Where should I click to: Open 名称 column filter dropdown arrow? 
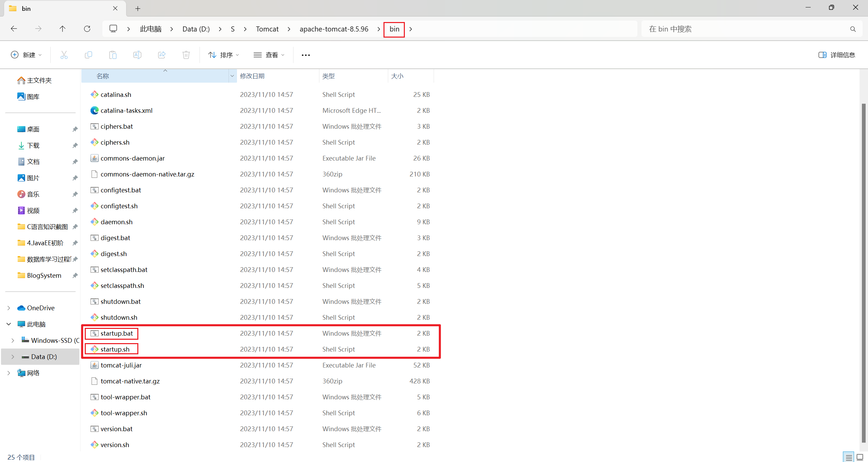click(232, 76)
